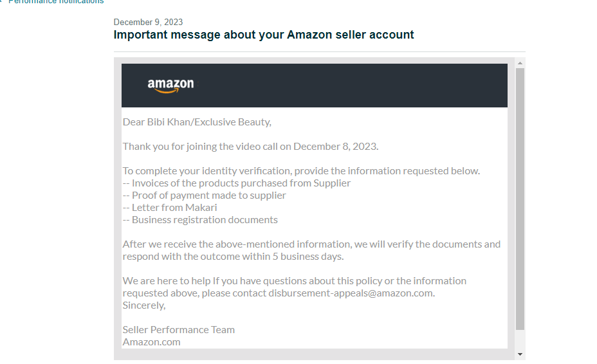Click the Sincerely closing text
The width and height of the screenshot is (597, 364).
coord(144,305)
